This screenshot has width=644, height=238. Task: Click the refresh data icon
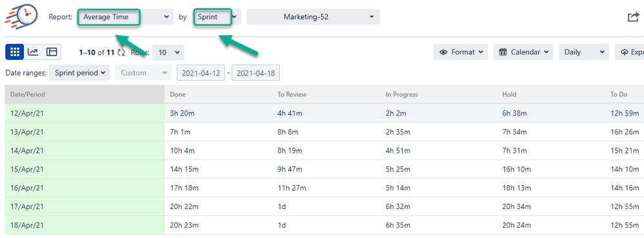pyautogui.click(x=121, y=52)
